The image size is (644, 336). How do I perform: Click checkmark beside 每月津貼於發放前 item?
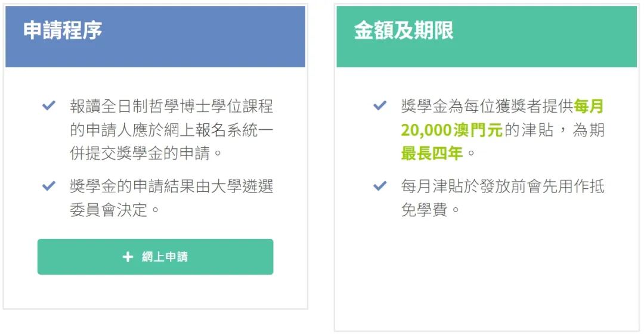(x=380, y=186)
